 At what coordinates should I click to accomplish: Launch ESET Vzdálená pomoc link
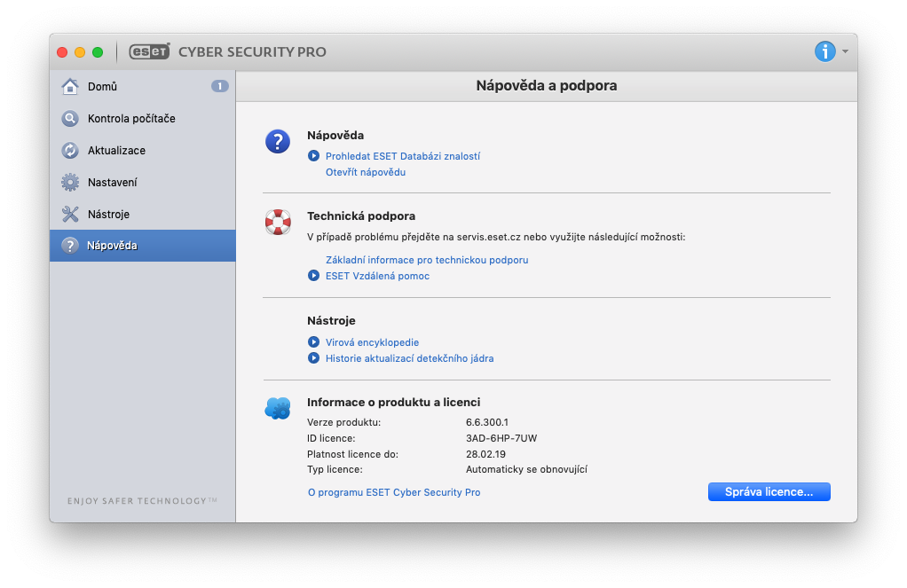coord(377,276)
